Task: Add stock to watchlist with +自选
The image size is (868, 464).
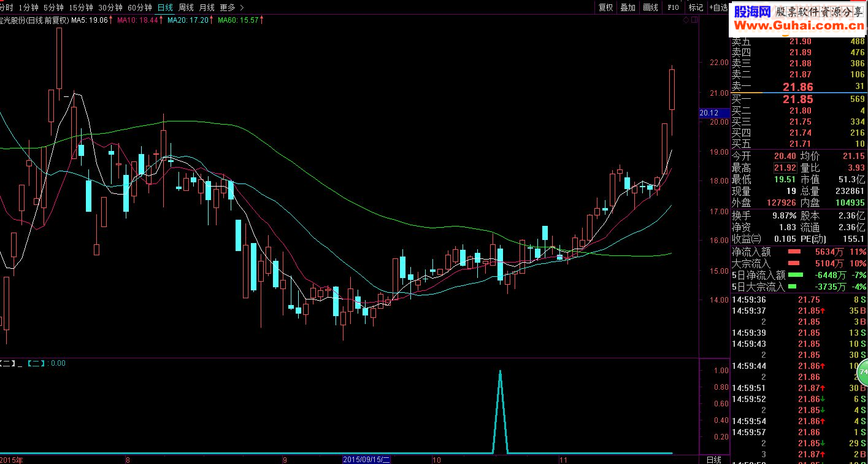Action: (718, 7)
